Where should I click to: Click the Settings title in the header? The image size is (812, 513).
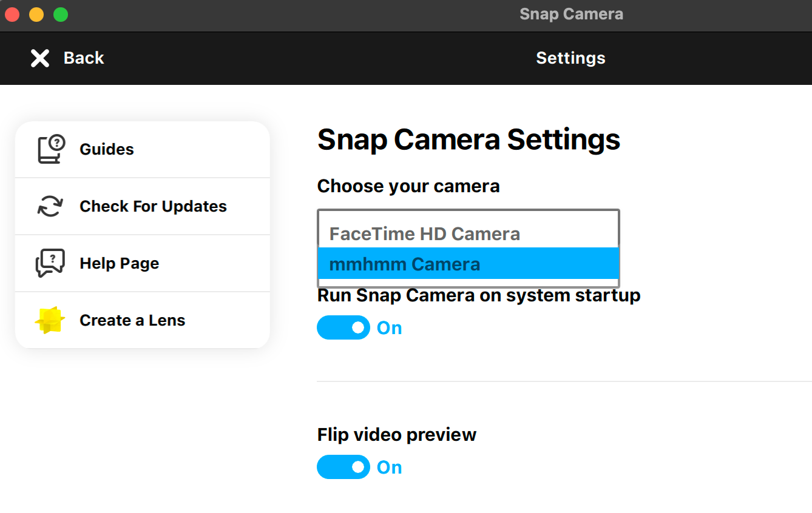pos(570,58)
